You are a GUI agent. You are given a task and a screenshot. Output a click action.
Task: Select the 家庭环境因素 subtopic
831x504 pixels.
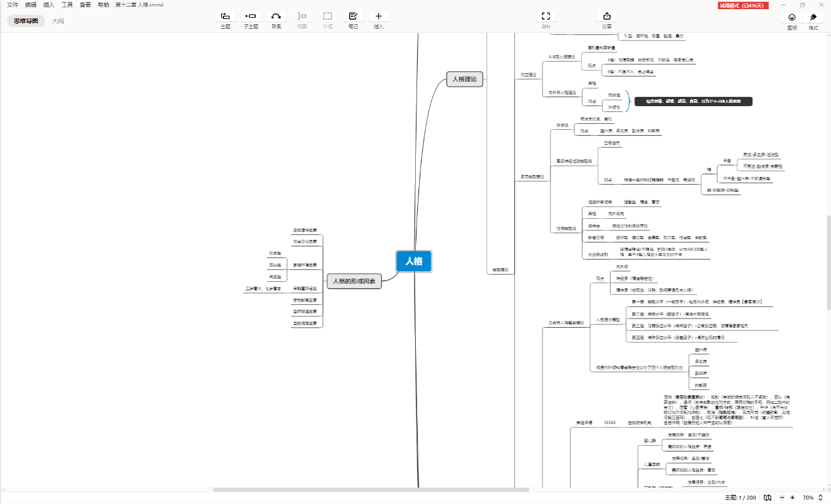[x=305, y=265]
